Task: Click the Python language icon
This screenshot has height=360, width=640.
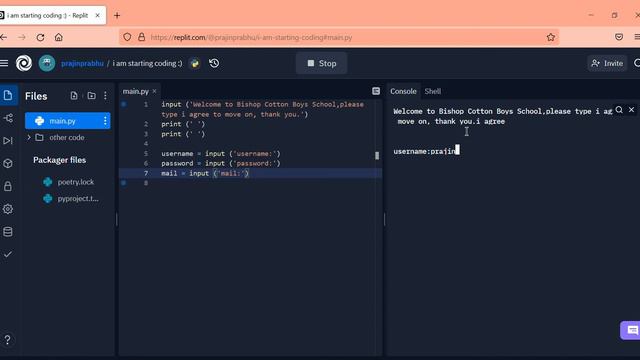Action: point(195,63)
